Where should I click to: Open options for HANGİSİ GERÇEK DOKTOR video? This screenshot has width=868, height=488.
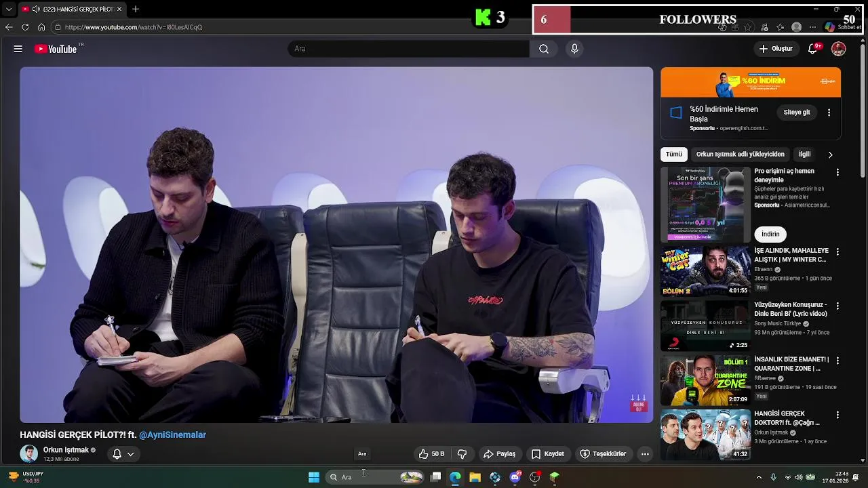(x=837, y=414)
